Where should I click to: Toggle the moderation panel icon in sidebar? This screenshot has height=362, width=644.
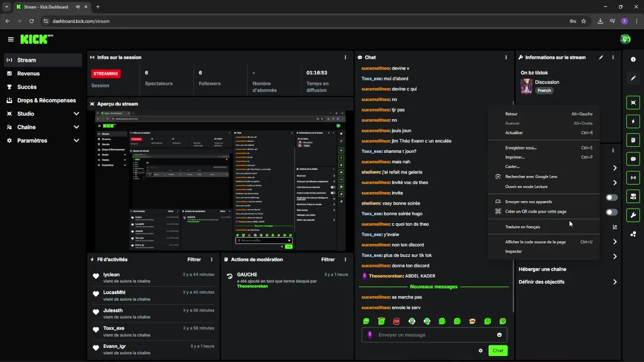coord(633,196)
